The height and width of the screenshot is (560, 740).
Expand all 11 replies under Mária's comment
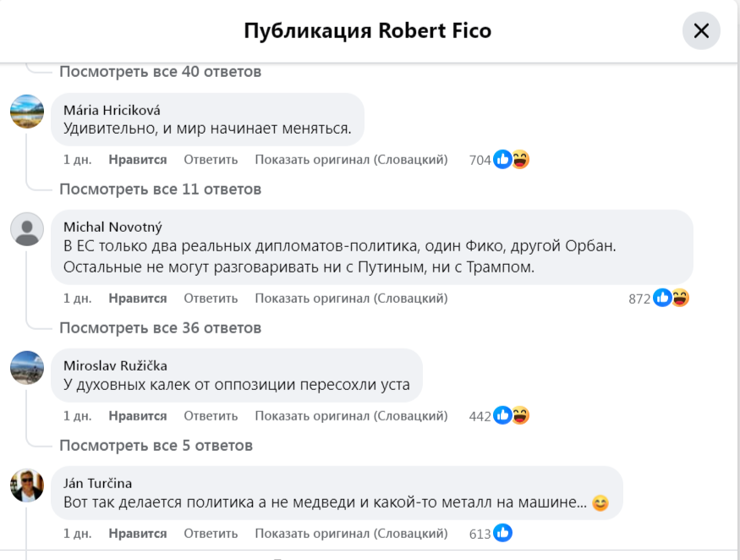click(x=160, y=189)
